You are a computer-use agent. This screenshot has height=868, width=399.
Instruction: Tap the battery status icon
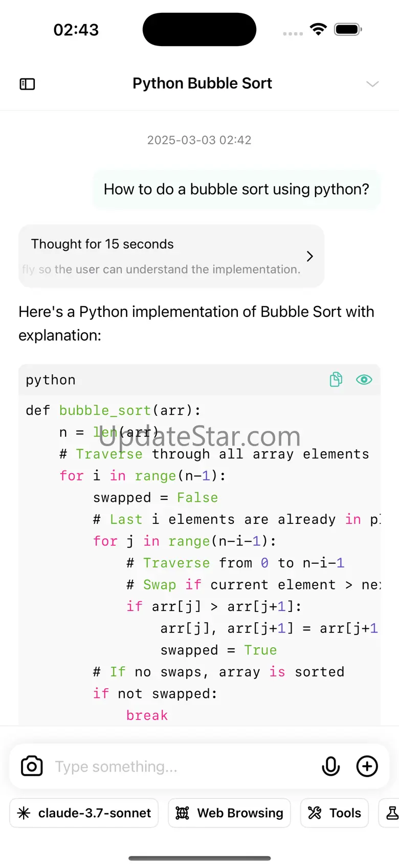348,29
